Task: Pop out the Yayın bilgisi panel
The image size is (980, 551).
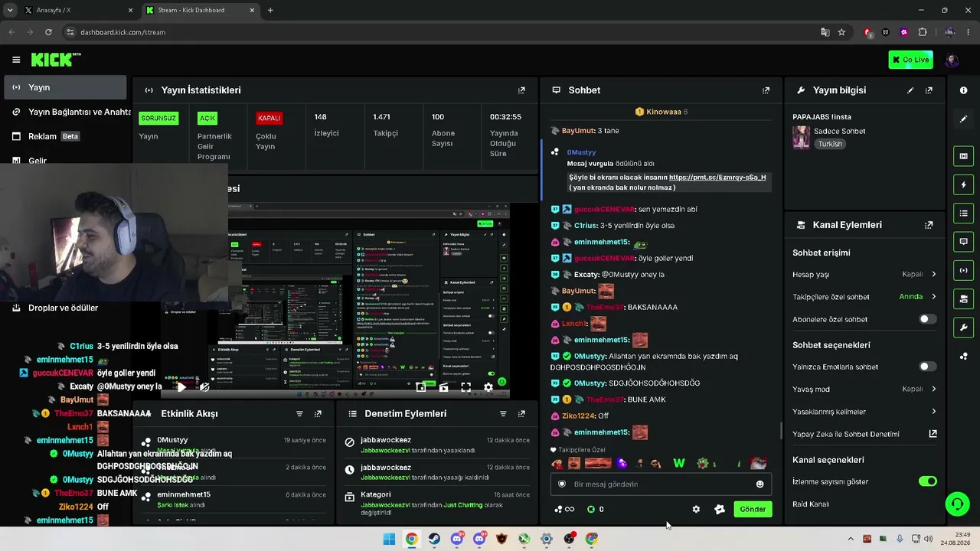Action: point(929,90)
